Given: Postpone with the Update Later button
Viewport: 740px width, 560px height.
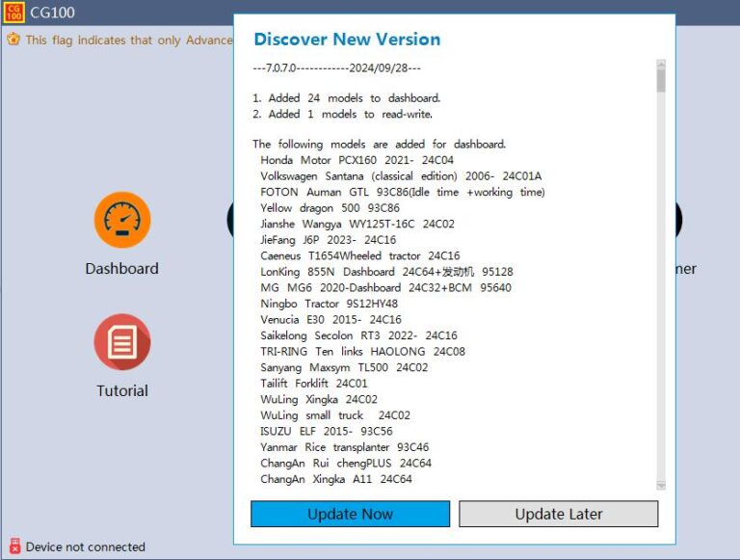Looking at the screenshot, I should coord(558,514).
